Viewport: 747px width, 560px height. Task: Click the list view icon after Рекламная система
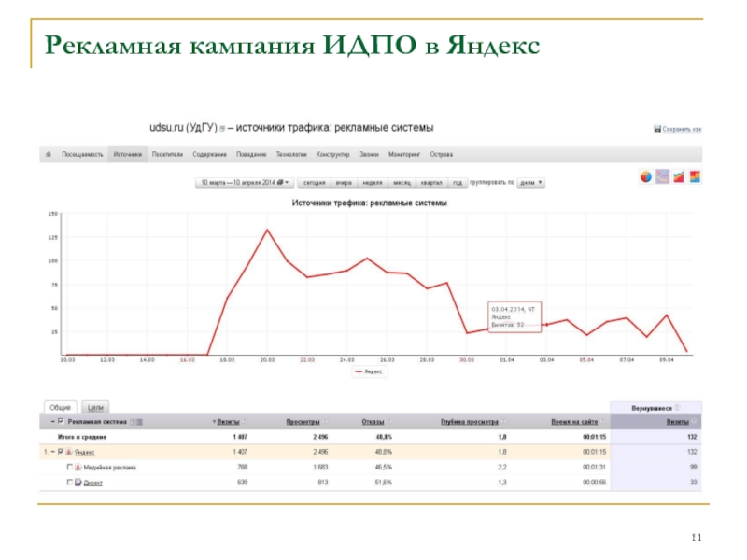[139, 422]
